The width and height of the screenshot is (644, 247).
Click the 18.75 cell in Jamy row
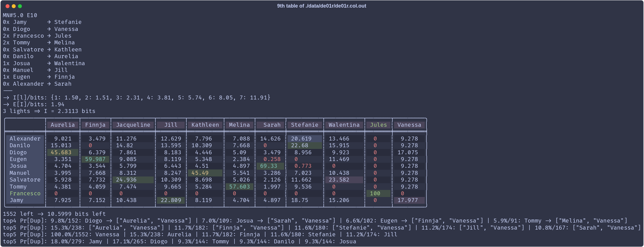tap(305, 200)
